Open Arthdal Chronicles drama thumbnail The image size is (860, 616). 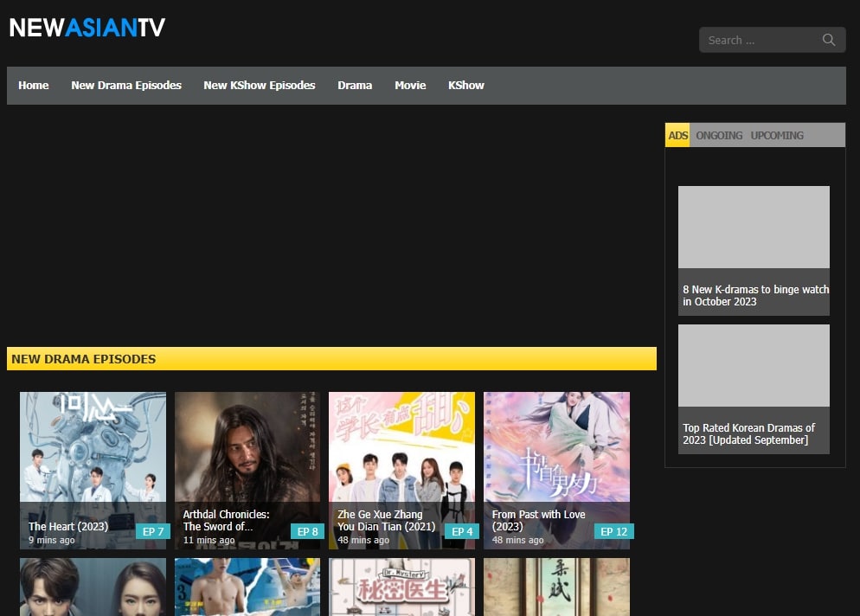pos(247,450)
